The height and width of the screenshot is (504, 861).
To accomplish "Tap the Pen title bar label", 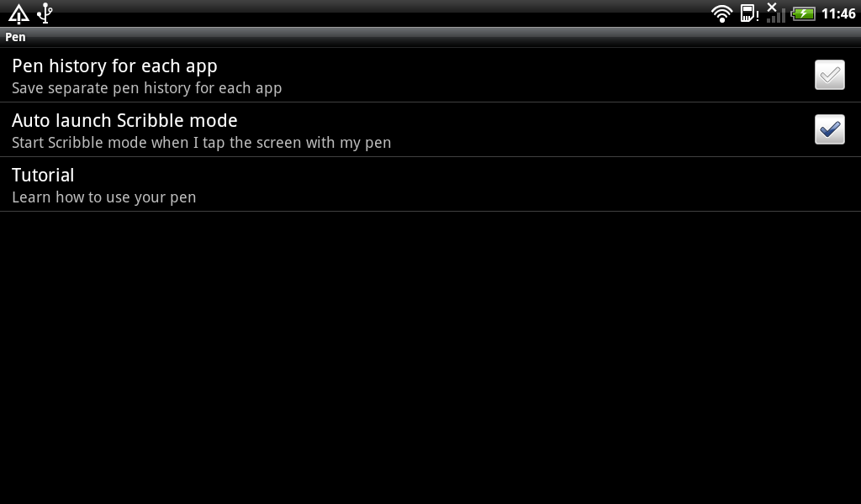I will tap(15, 37).
